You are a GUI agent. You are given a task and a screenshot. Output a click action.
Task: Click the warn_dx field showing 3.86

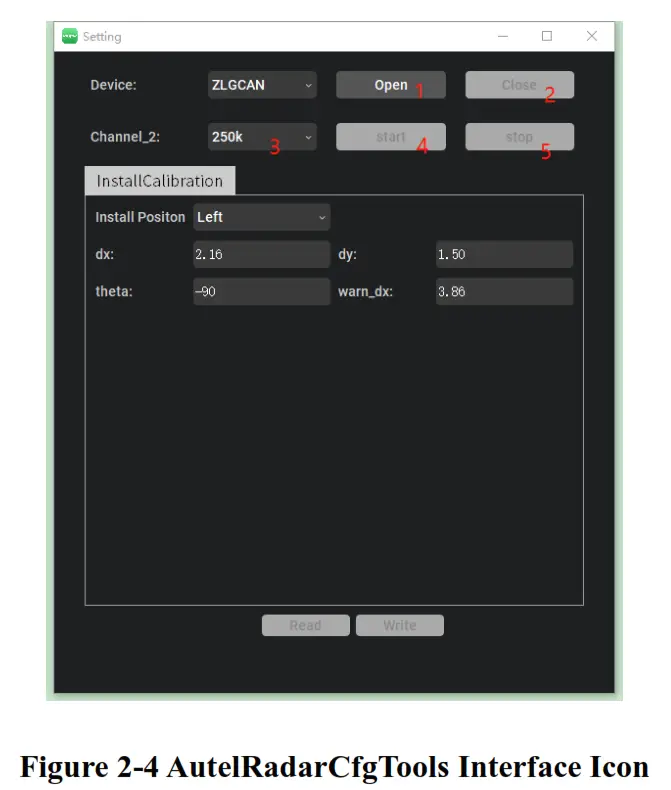tap(504, 292)
